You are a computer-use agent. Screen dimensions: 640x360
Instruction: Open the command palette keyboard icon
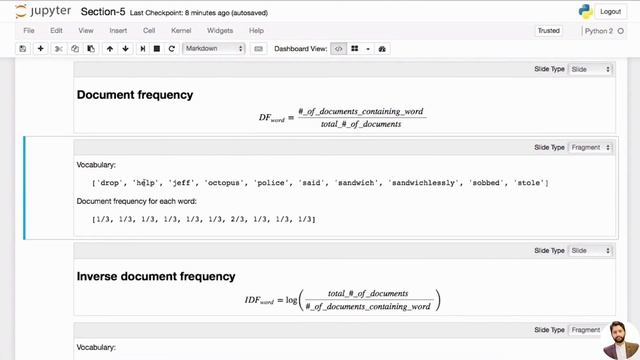pos(258,49)
